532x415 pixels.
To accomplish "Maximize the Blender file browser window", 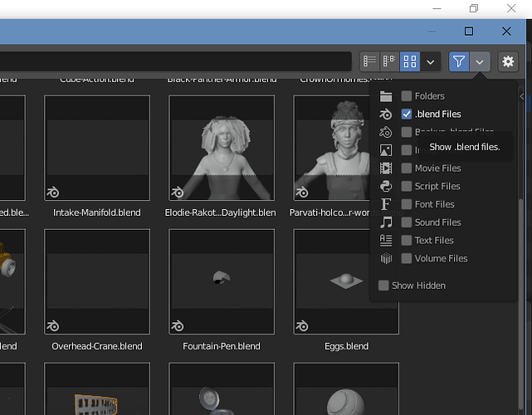I will 469,32.
